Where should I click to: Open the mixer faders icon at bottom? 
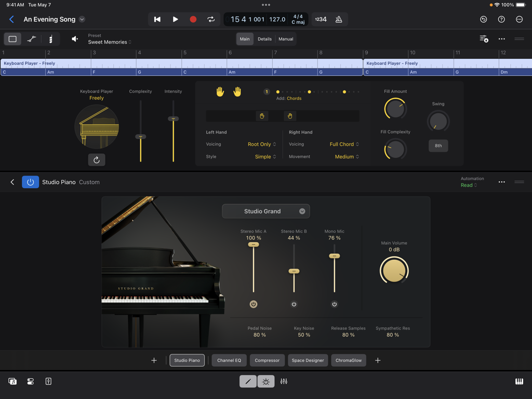284,381
